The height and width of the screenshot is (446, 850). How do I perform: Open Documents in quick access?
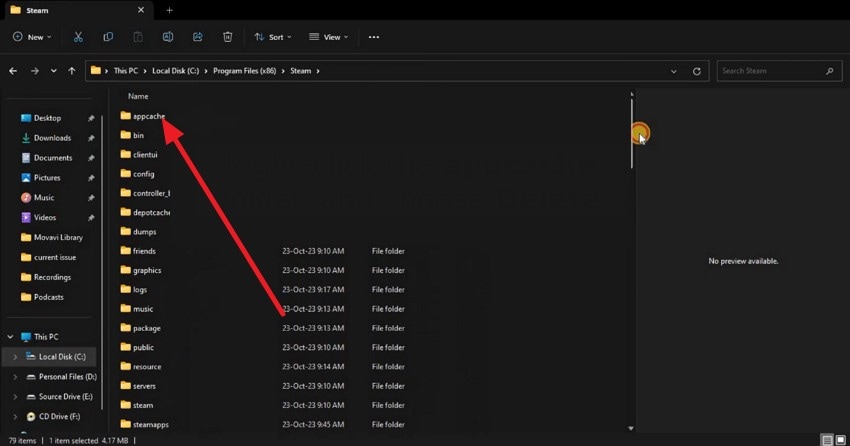[x=53, y=158]
